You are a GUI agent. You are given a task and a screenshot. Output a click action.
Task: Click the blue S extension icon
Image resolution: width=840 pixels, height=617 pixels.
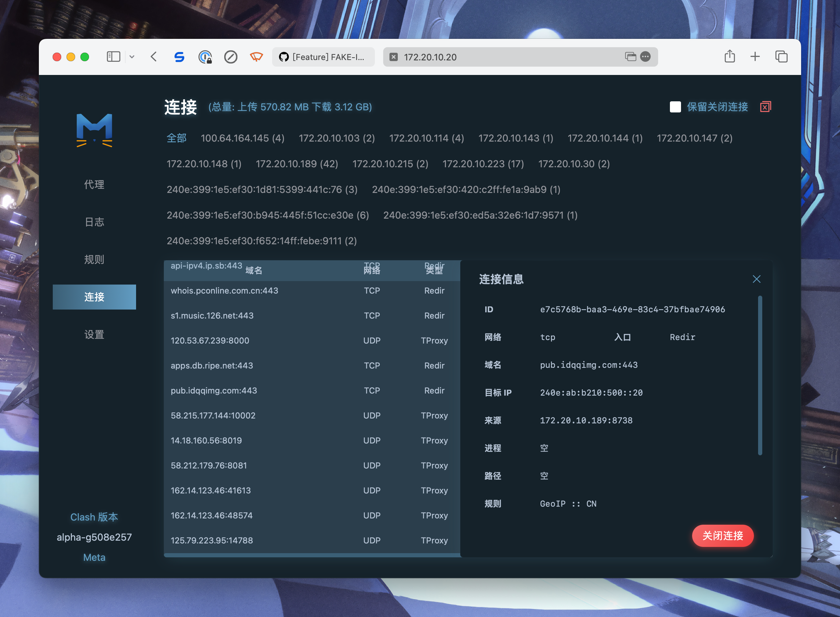pos(179,57)
